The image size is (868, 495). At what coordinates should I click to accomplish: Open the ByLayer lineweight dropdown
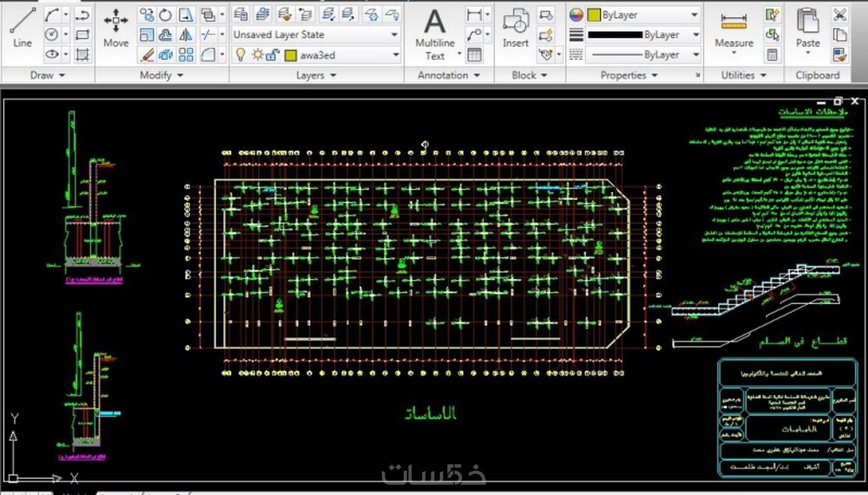pos(695,35)
